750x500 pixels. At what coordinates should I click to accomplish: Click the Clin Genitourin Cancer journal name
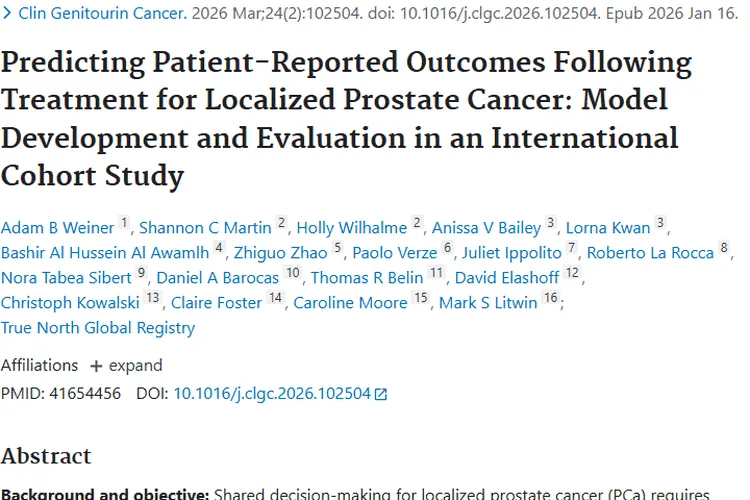tap(101, 14)
